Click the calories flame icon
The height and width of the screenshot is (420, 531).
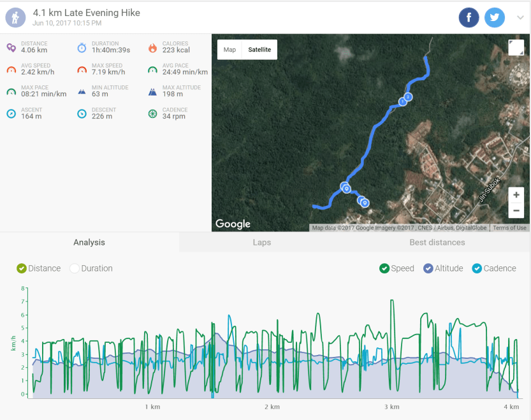pyautogui.click(x=152, y=48)
